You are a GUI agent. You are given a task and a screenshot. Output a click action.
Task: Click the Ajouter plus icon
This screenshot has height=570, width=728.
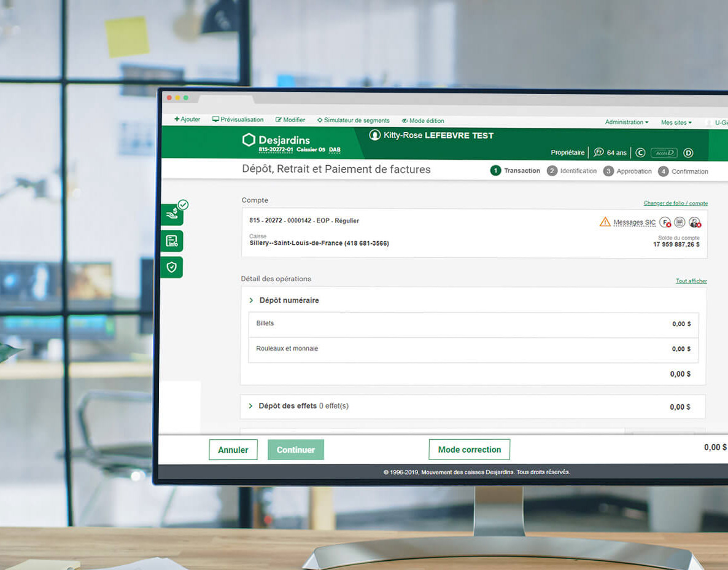[177, 119]
